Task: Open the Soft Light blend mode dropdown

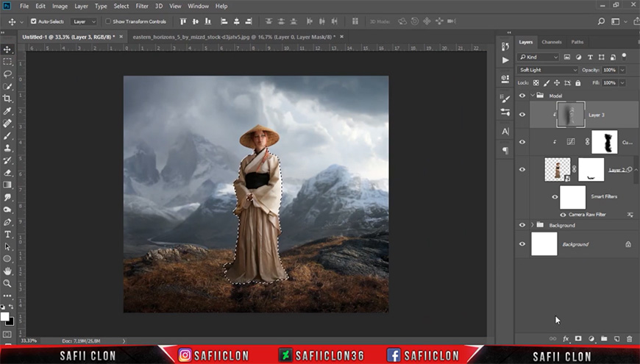Action: (548, 70)
